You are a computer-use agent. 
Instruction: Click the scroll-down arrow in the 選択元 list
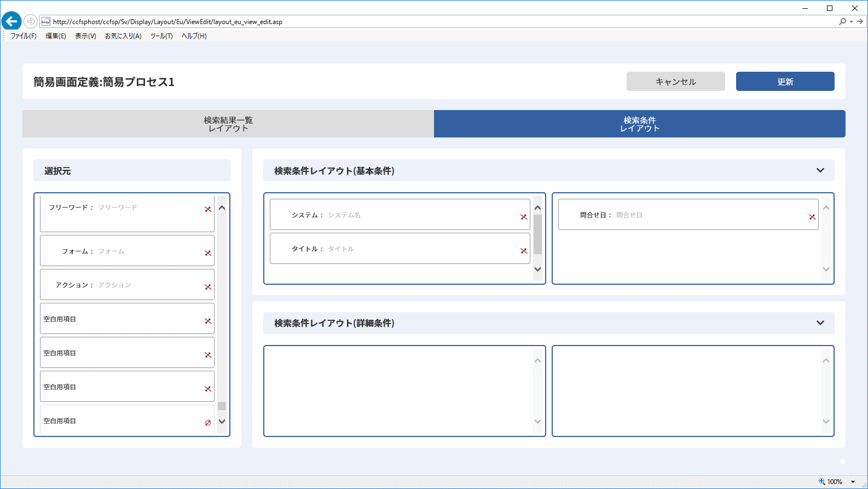(x=222, y=421)
